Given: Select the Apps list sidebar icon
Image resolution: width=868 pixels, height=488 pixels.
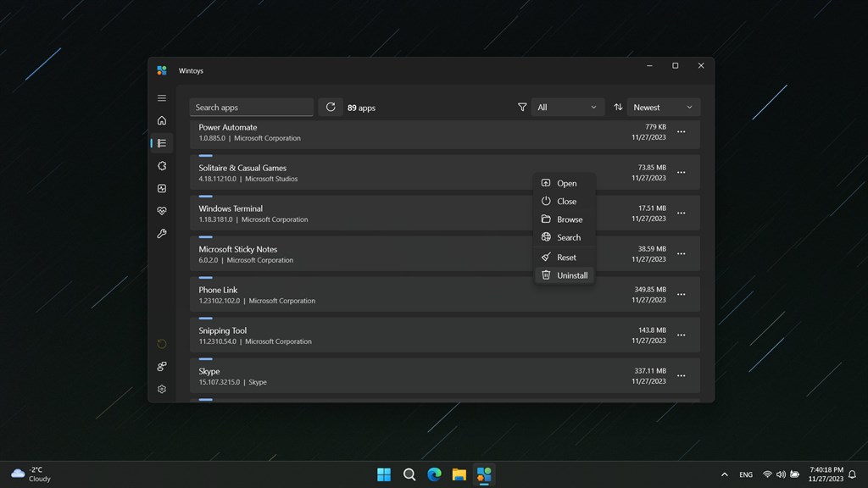Looking at the screenshot, I should point(162,143).
